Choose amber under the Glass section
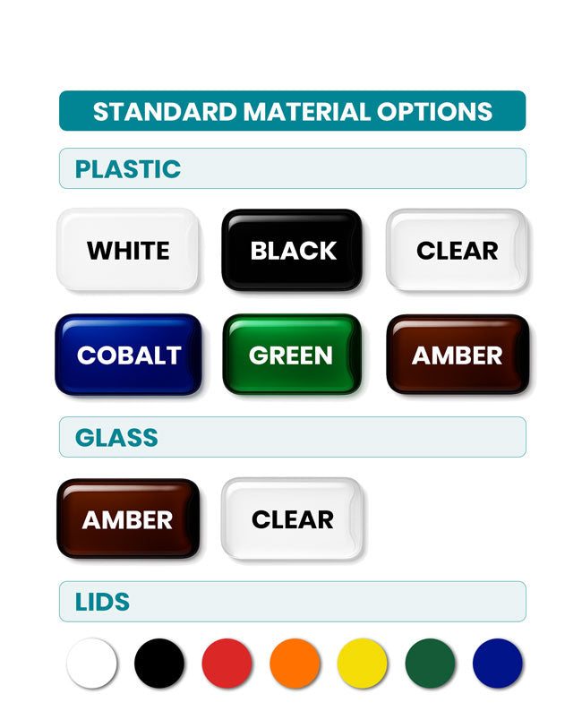Viewport: 582px width, 728px height. tap(128, 518)
